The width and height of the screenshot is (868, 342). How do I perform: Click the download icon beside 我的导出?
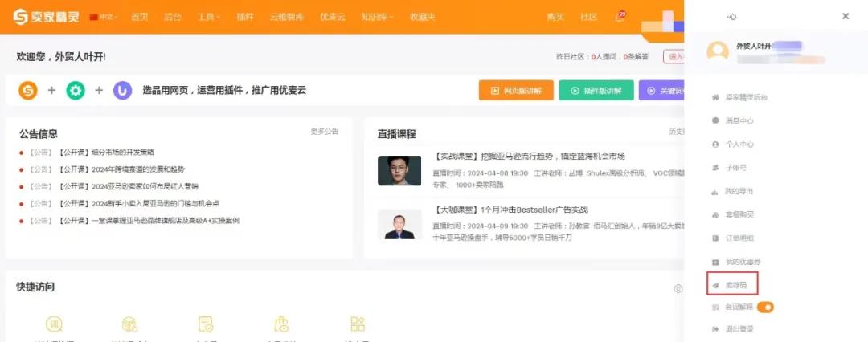click(715, 192)
